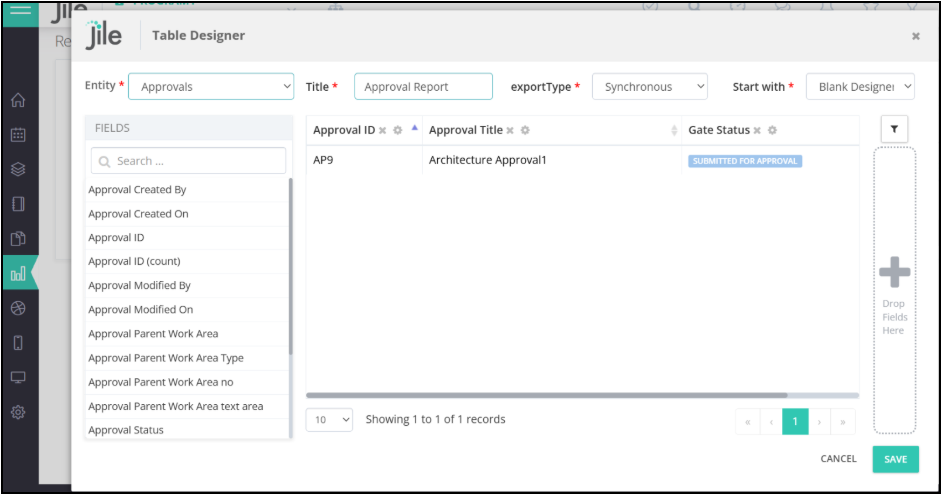
Task: Open the documents copy icon in sidebar
Action: 18,238
